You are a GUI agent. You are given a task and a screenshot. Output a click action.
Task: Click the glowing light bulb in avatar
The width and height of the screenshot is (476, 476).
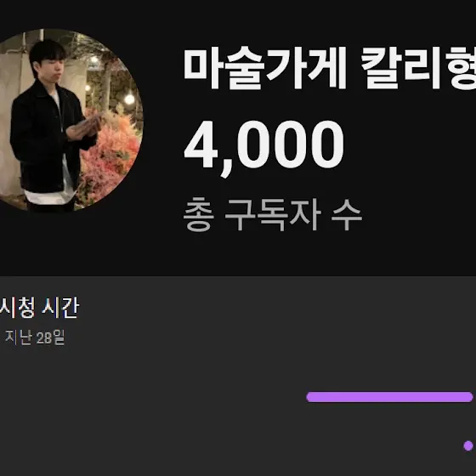pyautogui.click(x=129, y=99)
